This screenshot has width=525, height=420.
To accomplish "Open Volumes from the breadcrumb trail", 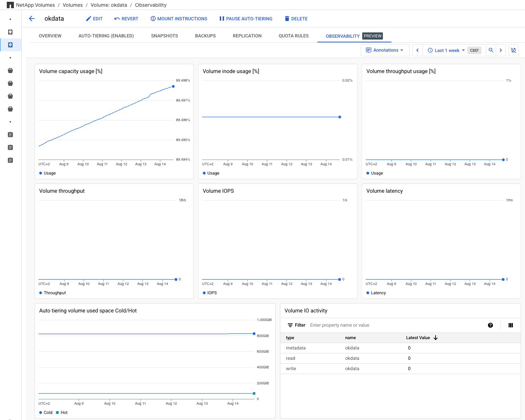I will pyautogui.click(x=73, y=5).
